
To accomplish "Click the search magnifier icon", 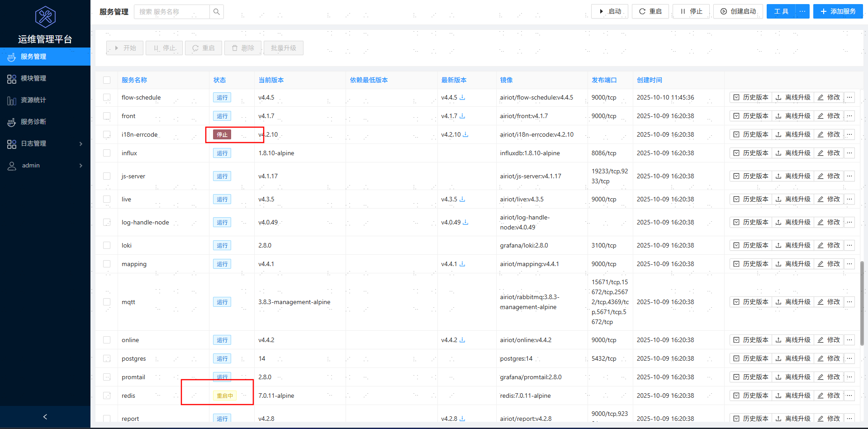I will pos(217,12).
